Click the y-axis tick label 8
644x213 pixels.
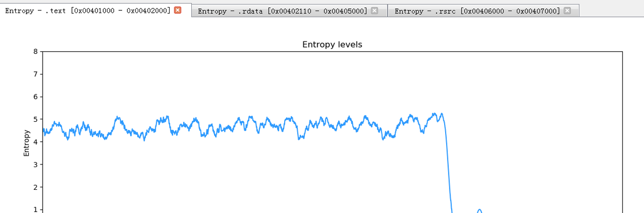pyautogui.click(x=36, y=52)
